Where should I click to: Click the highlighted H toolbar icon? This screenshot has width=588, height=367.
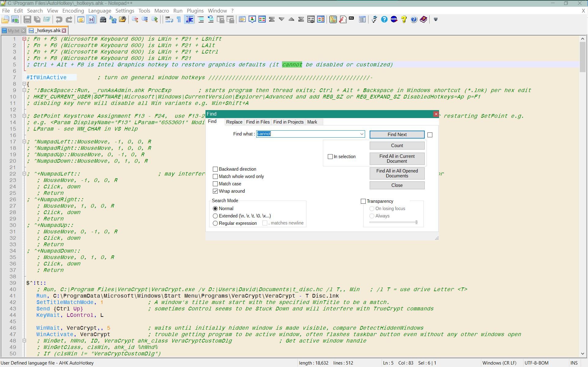(91, 20)
